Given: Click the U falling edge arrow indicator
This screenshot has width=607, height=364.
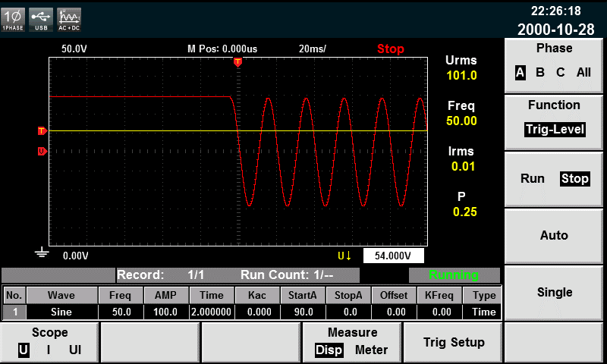Looking at the screenshot, I should tap(345, 256).
